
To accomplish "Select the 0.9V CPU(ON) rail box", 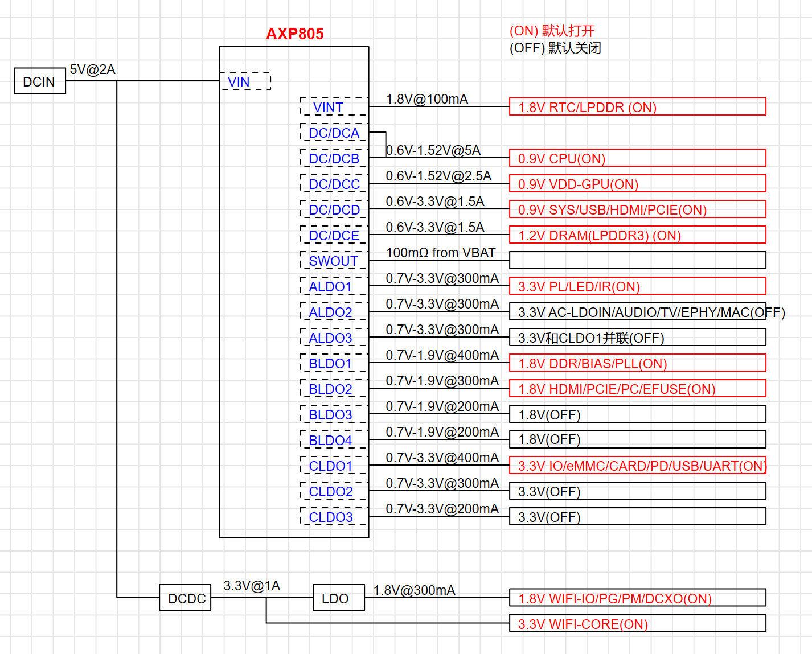I will pyautogui.click(x=637, y=158).
